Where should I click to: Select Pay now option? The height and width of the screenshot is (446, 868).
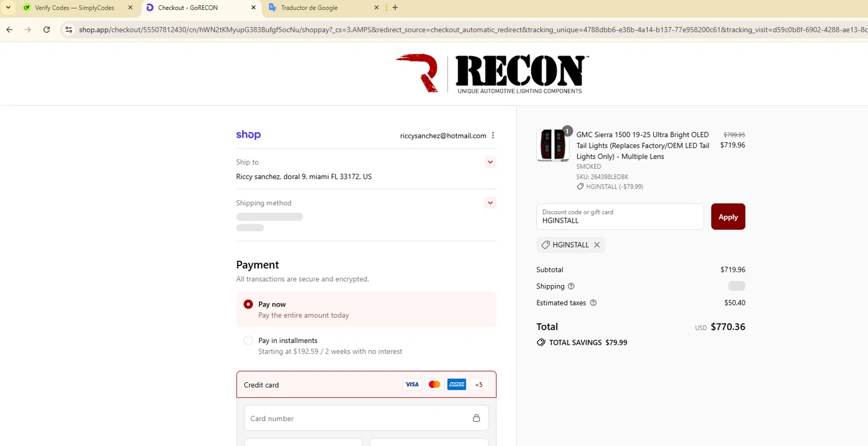[x=366, y=309]
